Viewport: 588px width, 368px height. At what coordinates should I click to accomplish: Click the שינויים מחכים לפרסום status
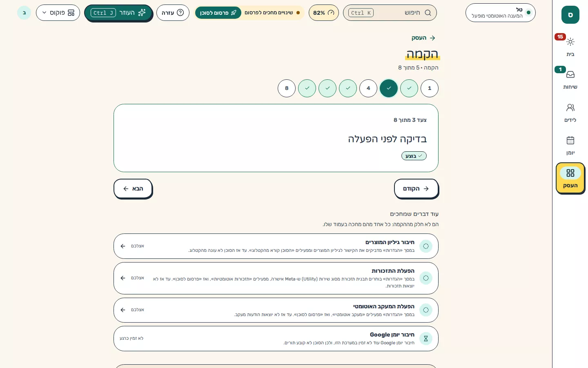click(x=272, y=13)
